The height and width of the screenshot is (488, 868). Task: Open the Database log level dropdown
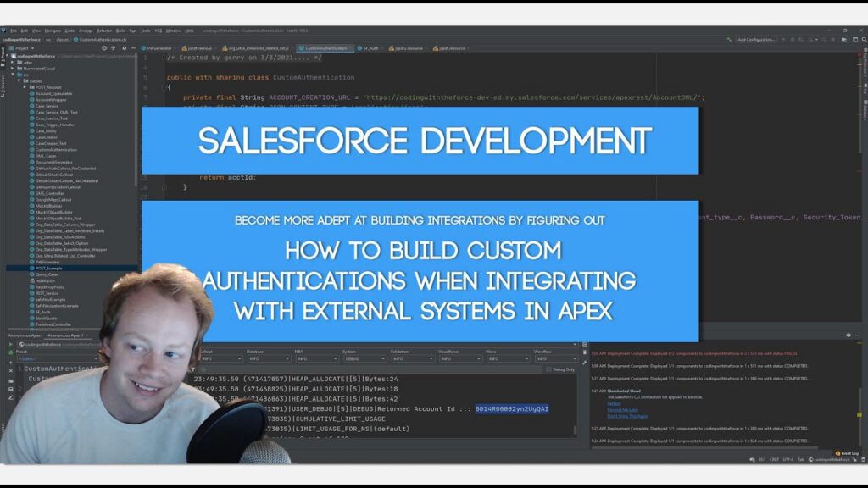(x=269, y=358)
